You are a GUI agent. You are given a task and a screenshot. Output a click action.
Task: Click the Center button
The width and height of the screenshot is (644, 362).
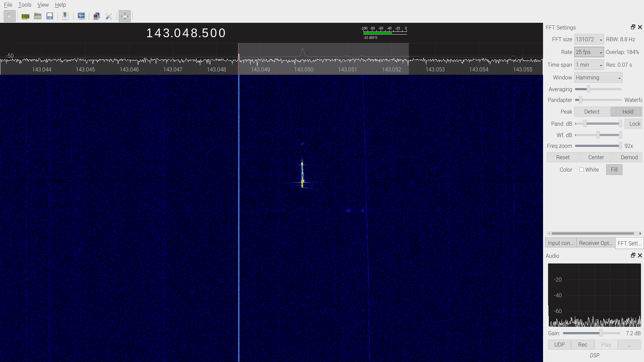point(596,157)
